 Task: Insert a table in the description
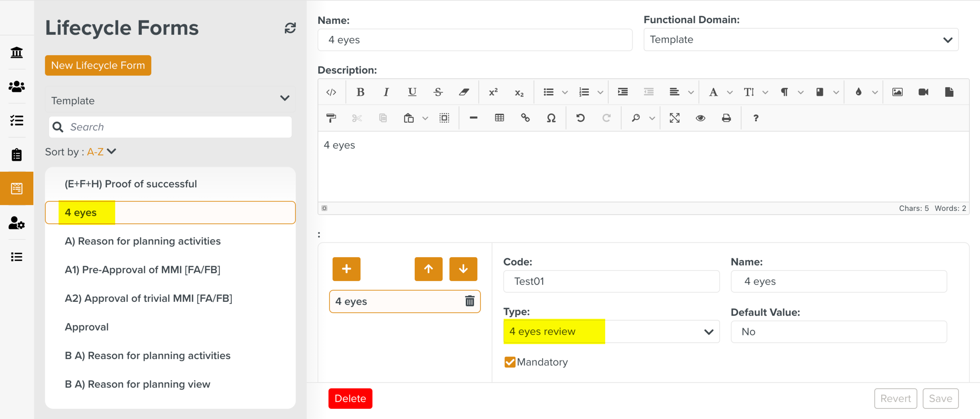(499, 118)
